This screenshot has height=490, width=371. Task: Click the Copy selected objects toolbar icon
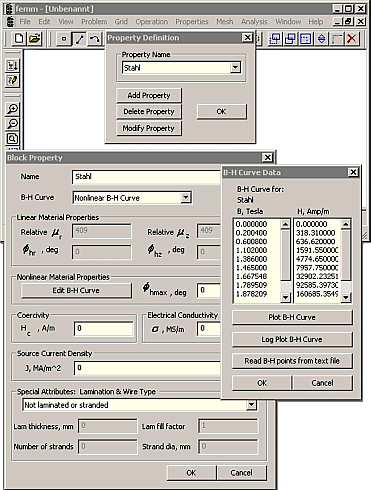(290, 39)
